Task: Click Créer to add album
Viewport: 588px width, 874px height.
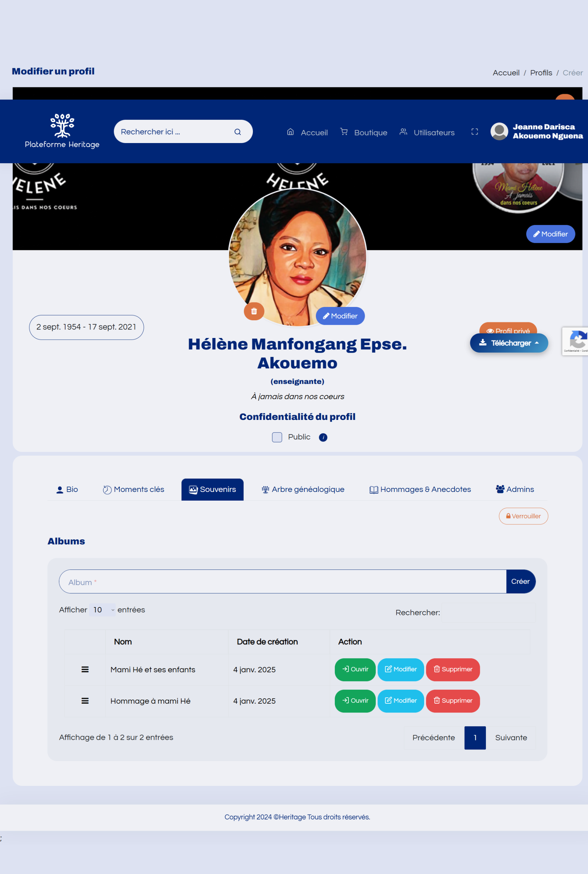Action: point(520,581)
